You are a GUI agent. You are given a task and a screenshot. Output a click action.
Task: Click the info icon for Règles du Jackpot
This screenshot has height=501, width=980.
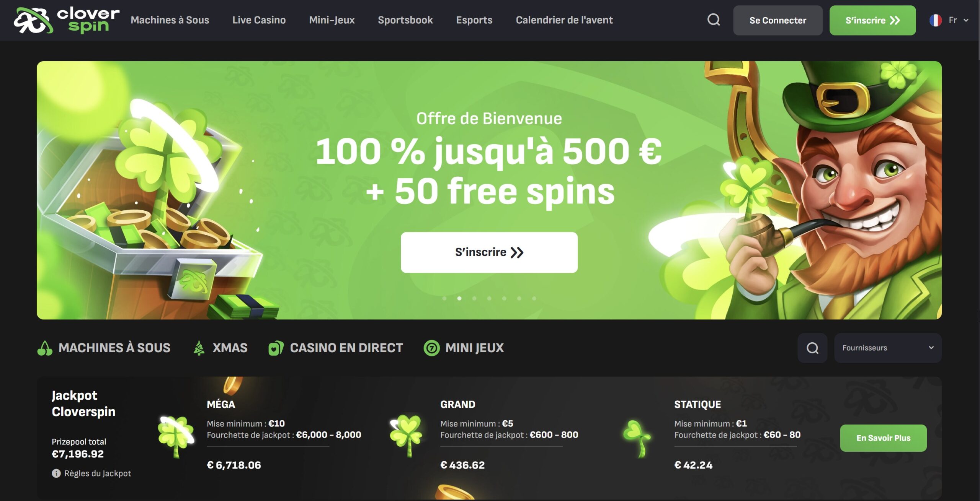(x=56, y=473)
